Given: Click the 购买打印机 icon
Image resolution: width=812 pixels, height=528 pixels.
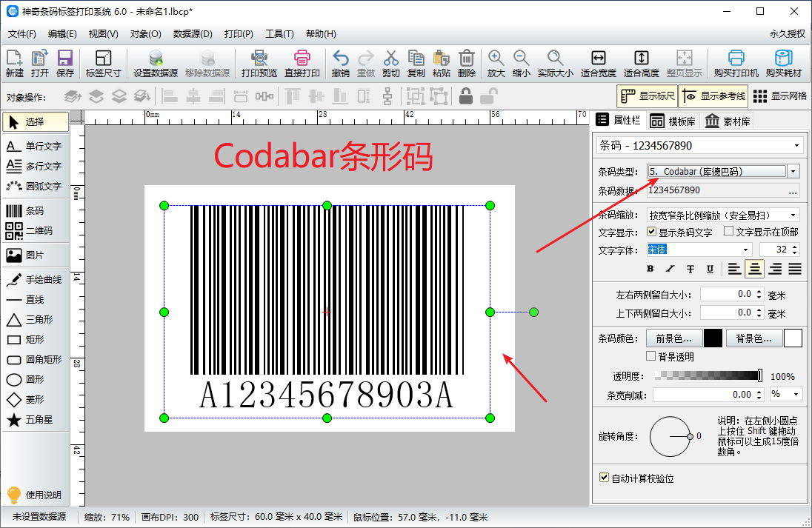Looking at the screenshot, I should (736, 64).
